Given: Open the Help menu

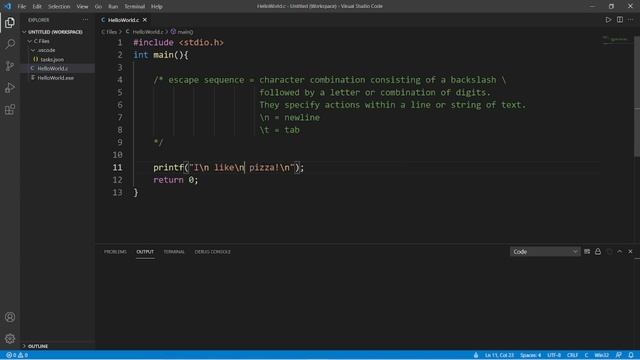Looking at the screenshot, I should (157, 7).
